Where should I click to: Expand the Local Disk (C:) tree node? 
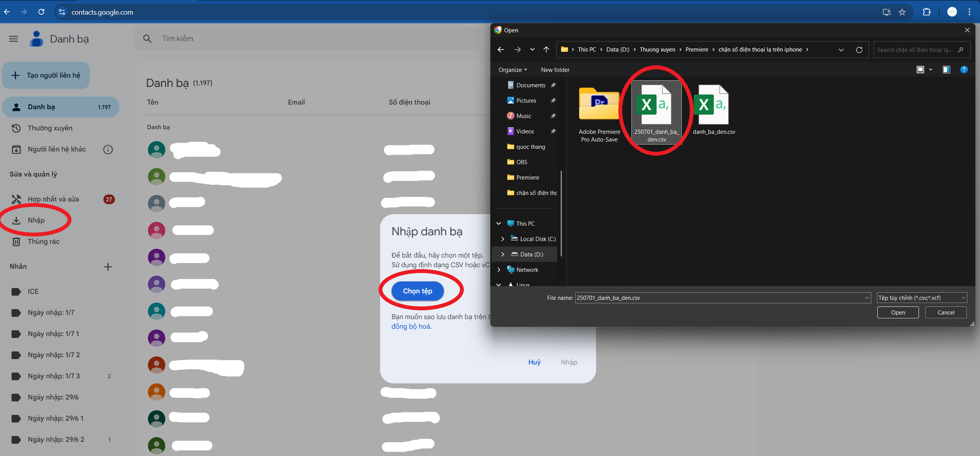(503, 239)
